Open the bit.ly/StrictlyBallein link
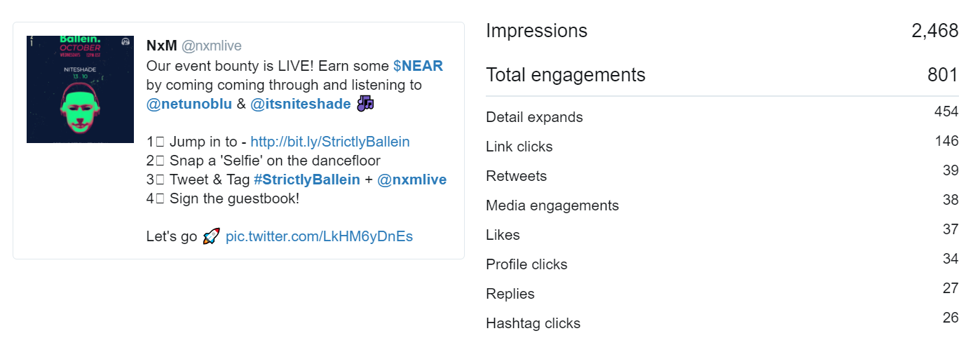The image size is (980, 345). tap(330, 142)
